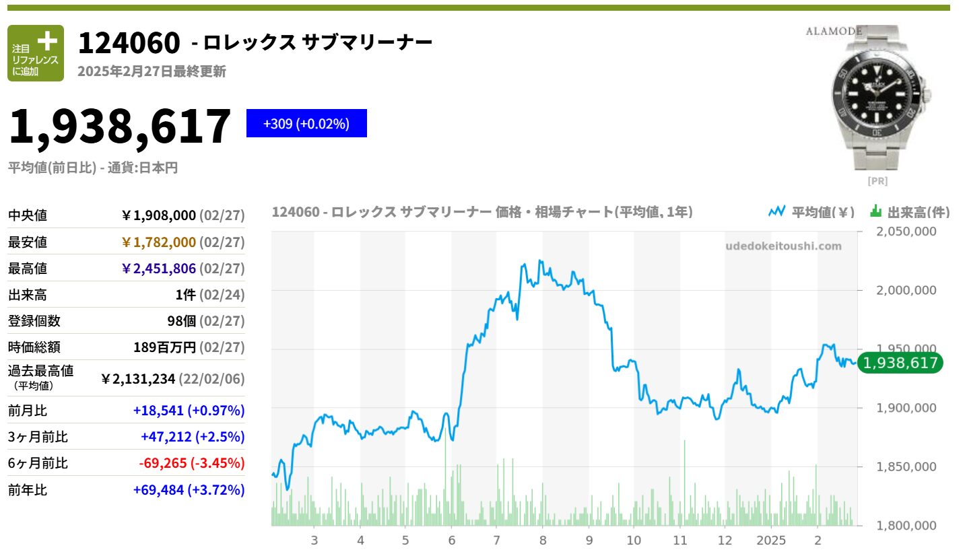
Task: Click the white plus icon on the green button
Action: pyautogui.click(x=46, y=40)
